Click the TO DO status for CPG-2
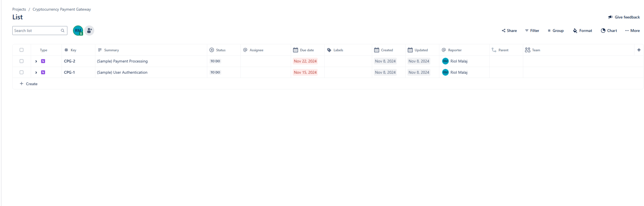The width and height of the screenshot is (644, 206). [215, 61]
